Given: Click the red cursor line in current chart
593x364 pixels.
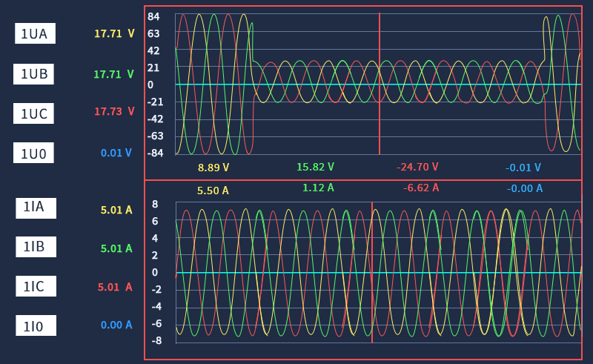Looking at the screenshot, I should [372, 272].
